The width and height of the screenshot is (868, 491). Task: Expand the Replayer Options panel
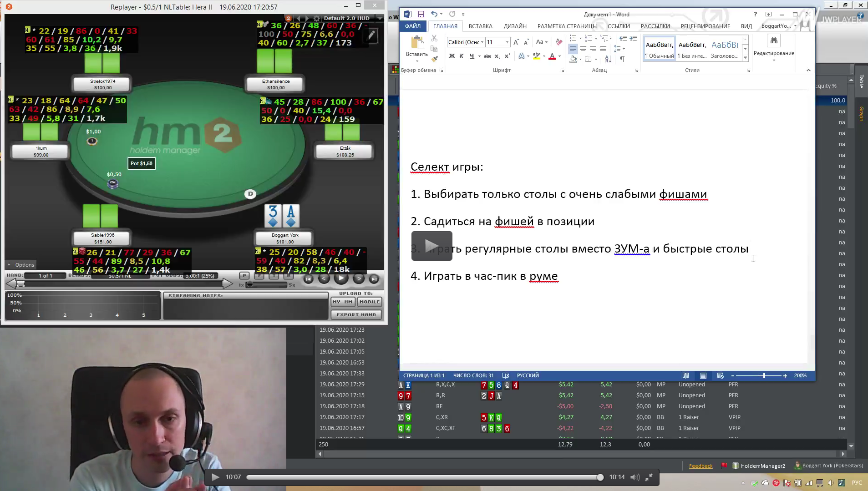pos(20,265)
